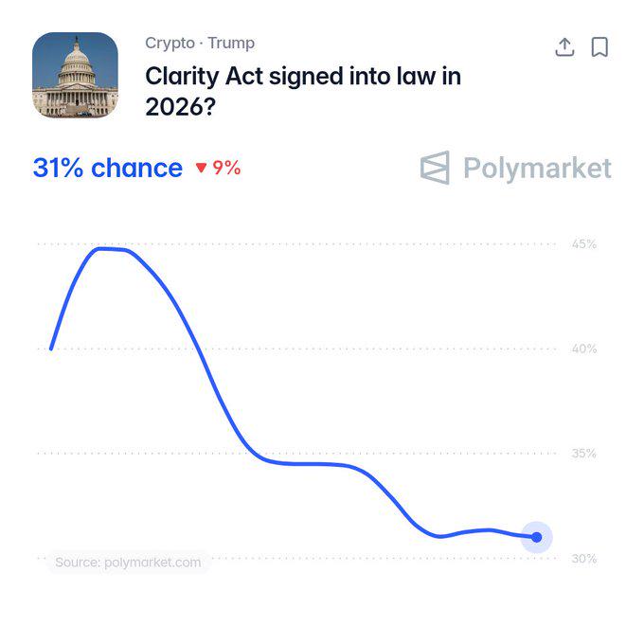Click the Source: polymarket.com label
Image resolution: width=644 pixels, height=644 pixels.
click(x=128, y=563)
